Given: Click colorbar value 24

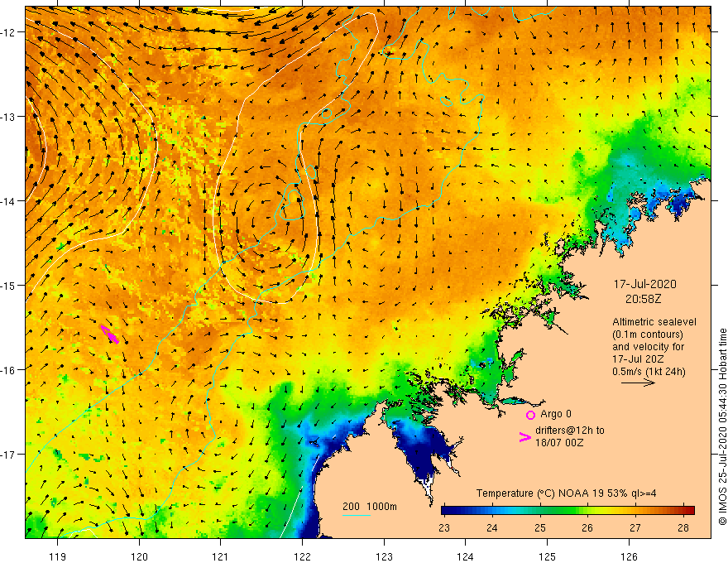Looking at the screenshot, I should 492,528.
